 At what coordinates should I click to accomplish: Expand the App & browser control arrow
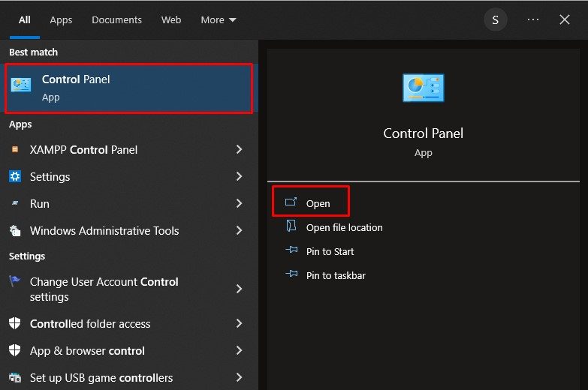(x=239, y=350)
